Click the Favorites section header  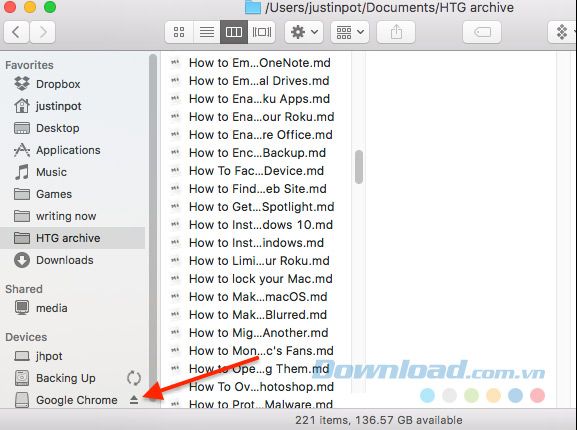(x=29, y=65)
